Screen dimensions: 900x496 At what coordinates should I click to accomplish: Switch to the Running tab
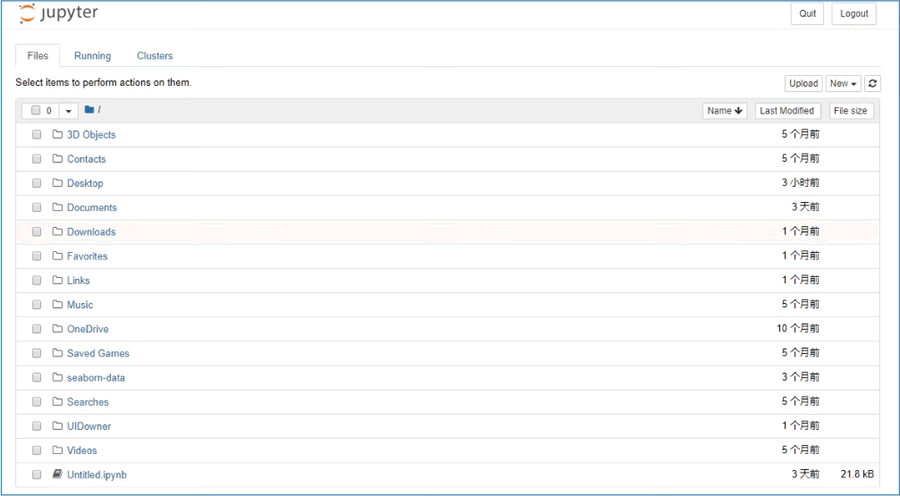point(92,56)
